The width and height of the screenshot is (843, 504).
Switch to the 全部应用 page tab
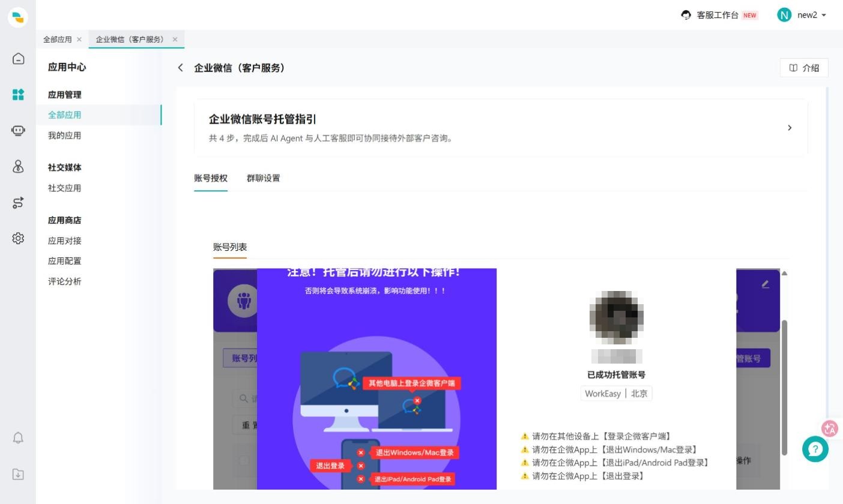pyautogui.click(x=58, y=40)
